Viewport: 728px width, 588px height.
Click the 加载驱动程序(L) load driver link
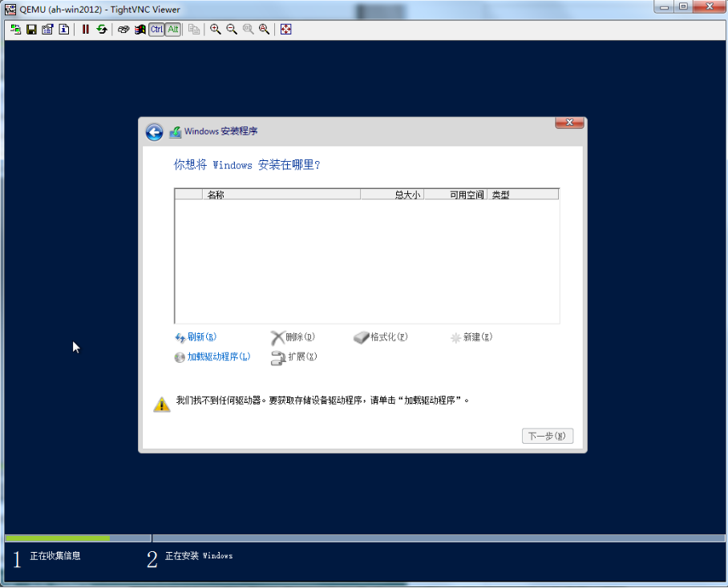point(218,357)
